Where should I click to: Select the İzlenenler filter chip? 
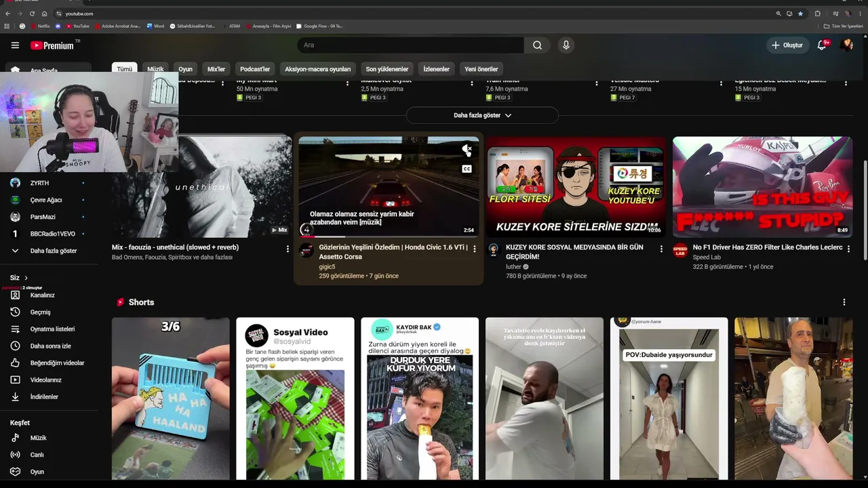pyautogui.click(x=436, y=69)
